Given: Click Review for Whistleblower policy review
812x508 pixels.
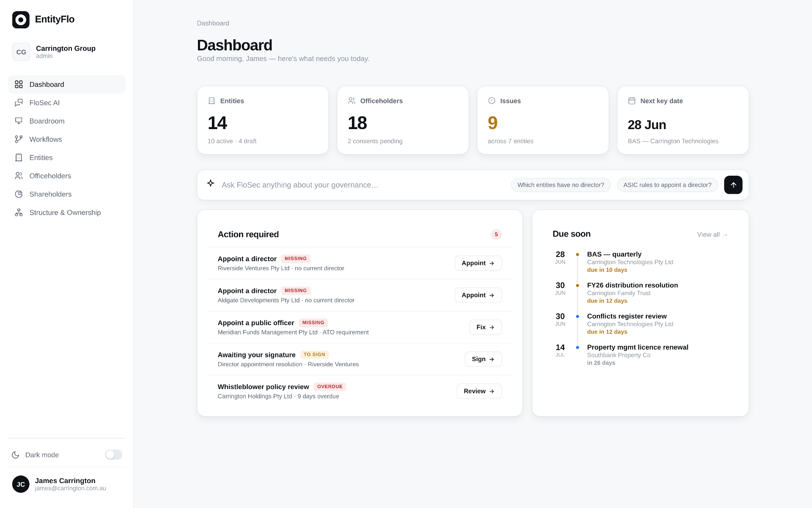Looking at the screenshot, I should (479, 391).
